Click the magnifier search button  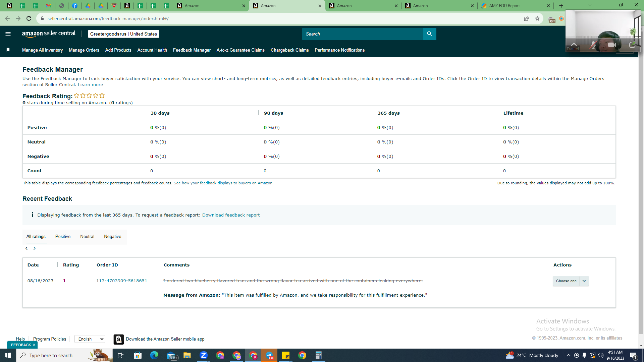tap(429, 34)
